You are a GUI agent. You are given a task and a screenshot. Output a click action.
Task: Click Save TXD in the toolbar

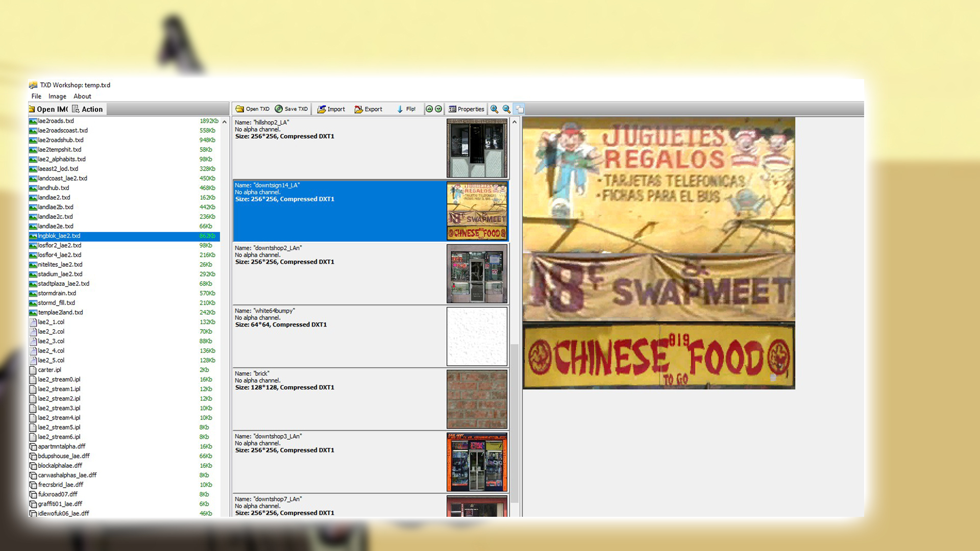291,109
